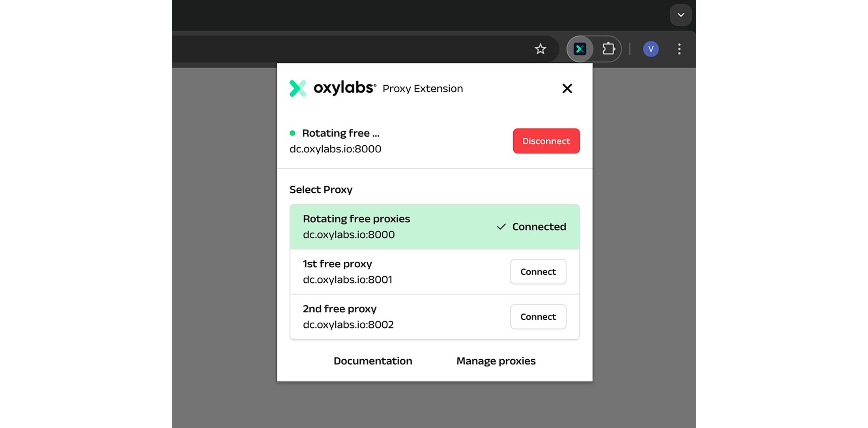Viewport: 868px width, 428px height.
Task: Bookmark this page with star icon
Action: [x=540, y=49]
